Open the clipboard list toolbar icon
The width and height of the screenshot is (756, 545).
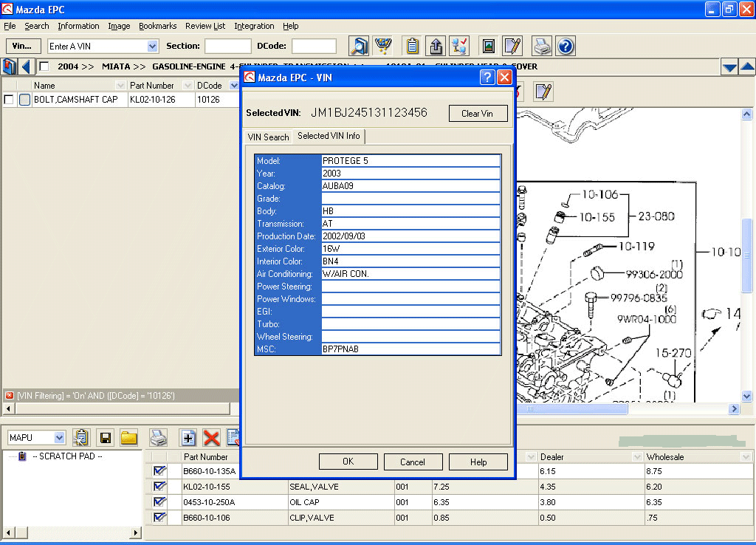pyautogui.click(x=412, y=47)
